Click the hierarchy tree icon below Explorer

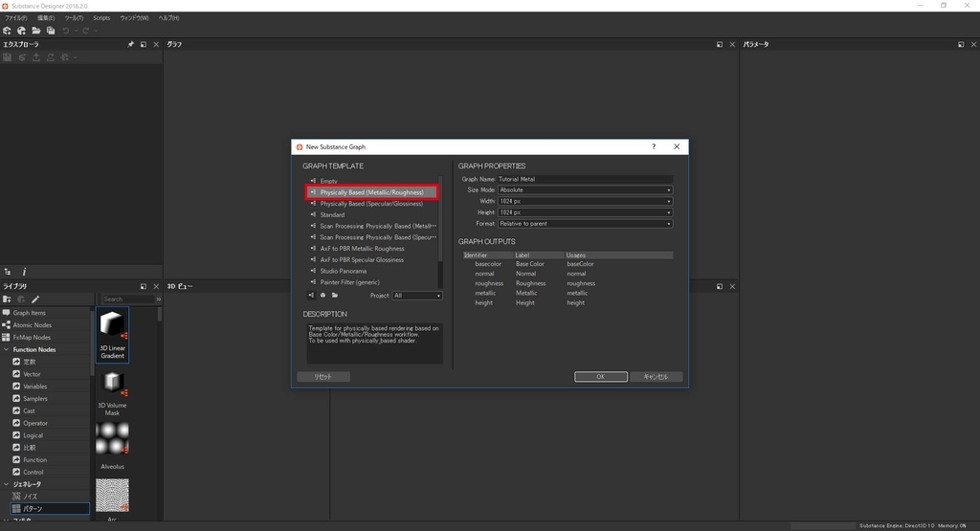click(x=8, y=272)
